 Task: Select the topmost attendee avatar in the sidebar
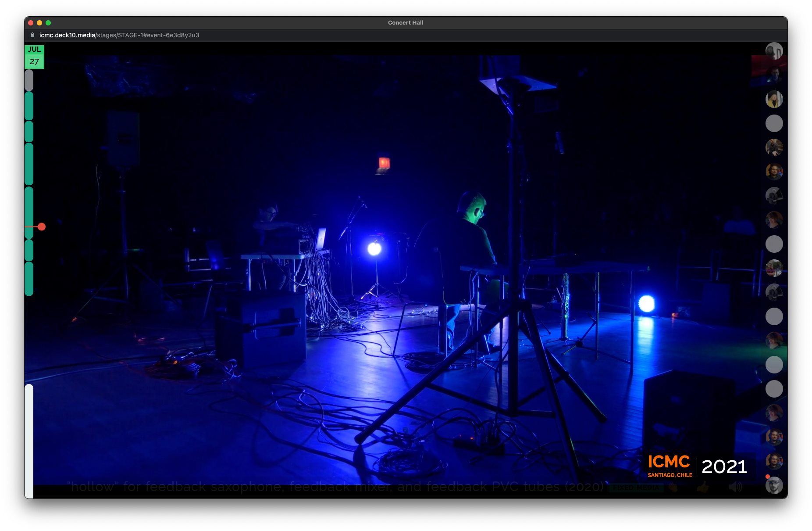[774, 51]
